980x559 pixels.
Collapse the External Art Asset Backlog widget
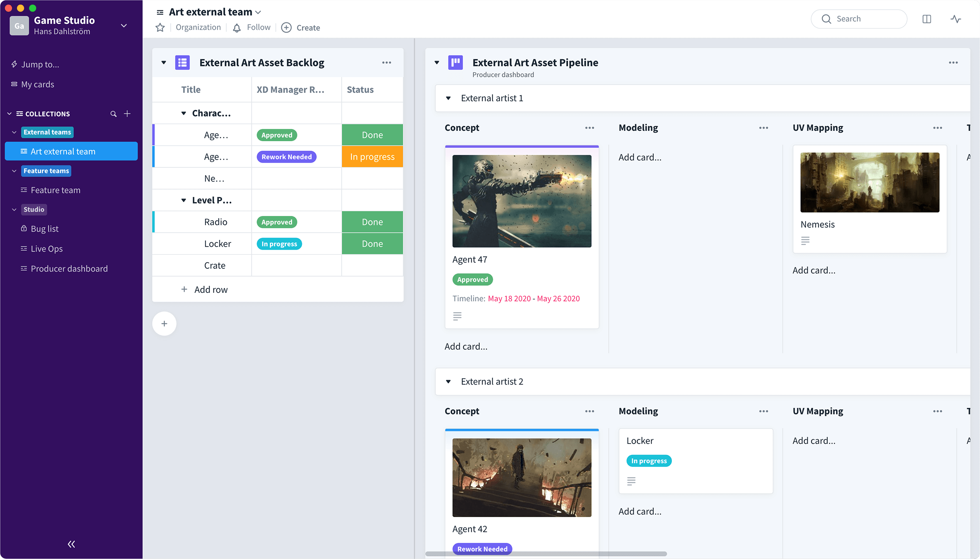(164, 62)
